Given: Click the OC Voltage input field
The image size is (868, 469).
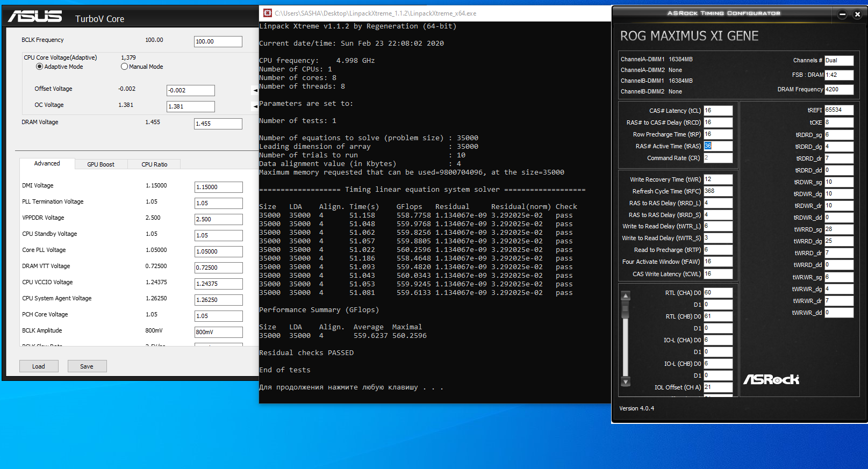Looking at the screenshot, I should 191,106.
